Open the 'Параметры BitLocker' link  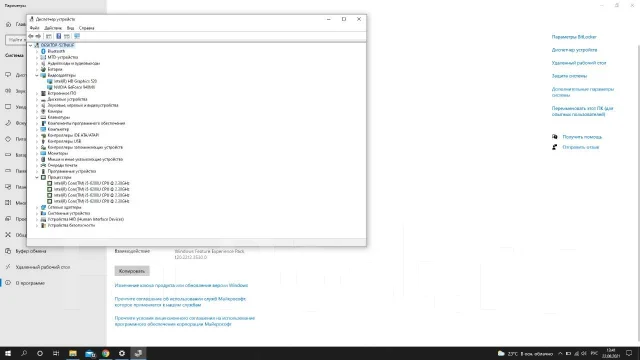click(574, 37)
